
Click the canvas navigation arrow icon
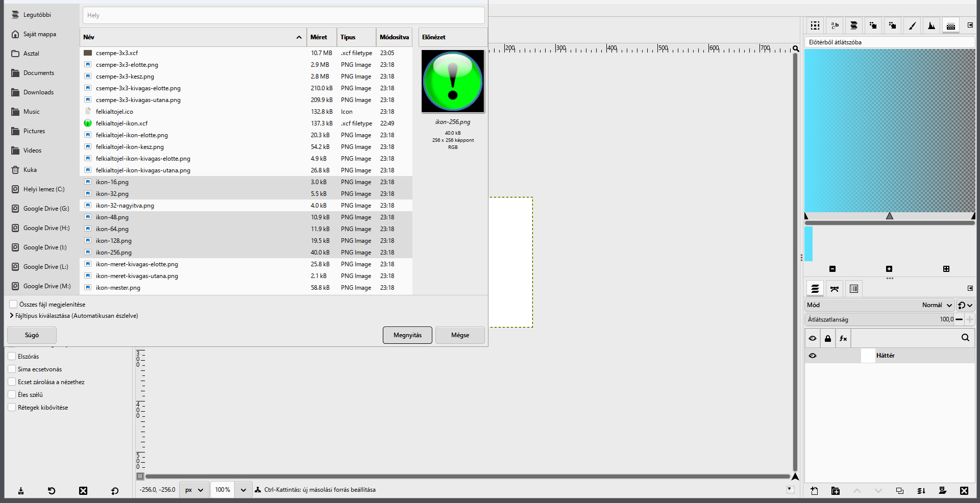(795, 476)
